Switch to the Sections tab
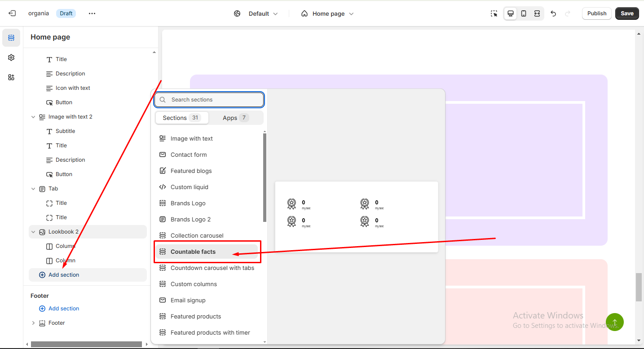The image size is (644, 349). coord(182,118)
